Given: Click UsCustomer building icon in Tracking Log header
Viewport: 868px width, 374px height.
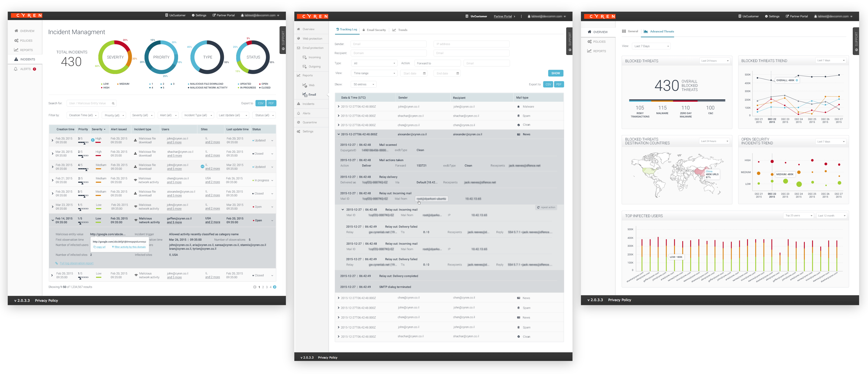Looking at the screenshot, I should click(x=467, y=16).
